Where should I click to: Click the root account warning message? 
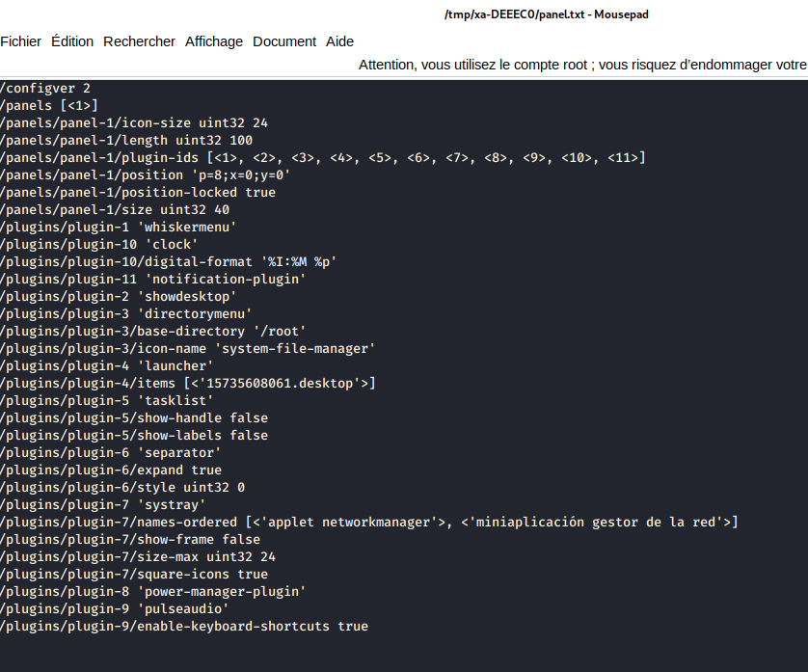pyautogui.click(x=582, y=65)
